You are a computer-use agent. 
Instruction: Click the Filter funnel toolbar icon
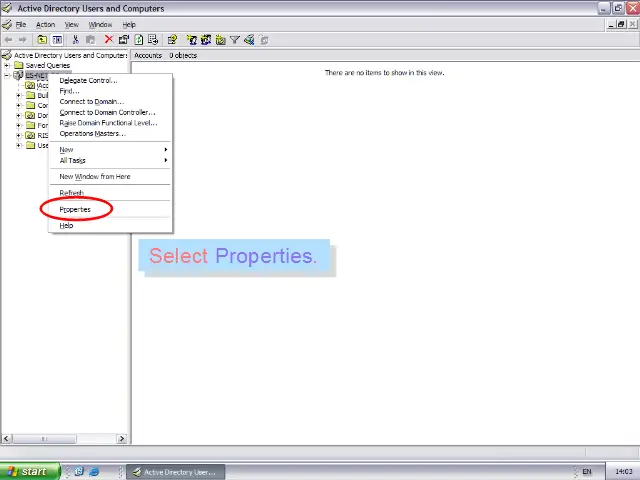pyautogui.click(x=235, y=40)
